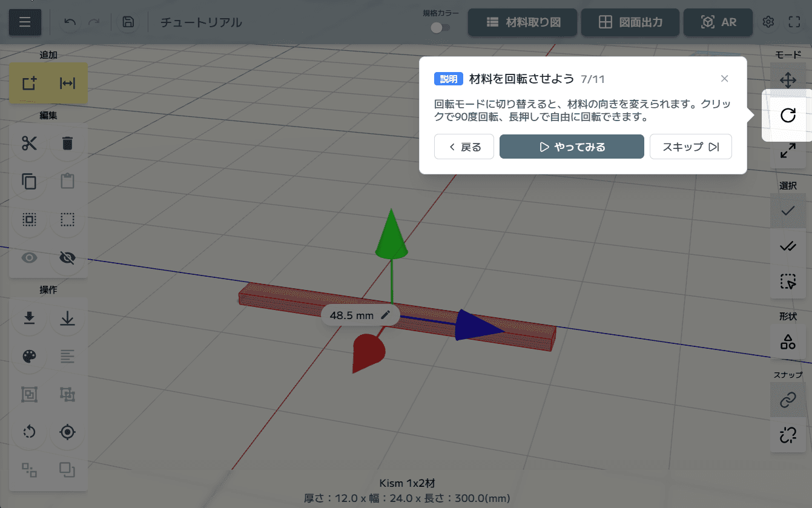812x508 pixels.
Task: Select the rotate mode tool
Action: 788,115
